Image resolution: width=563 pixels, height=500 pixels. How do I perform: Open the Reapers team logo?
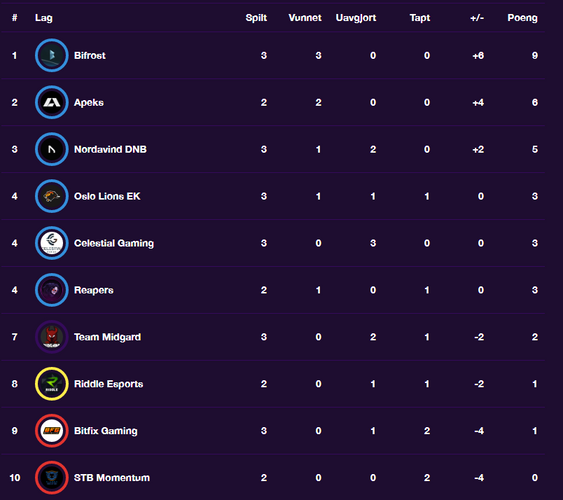click(x=52, y=290)
